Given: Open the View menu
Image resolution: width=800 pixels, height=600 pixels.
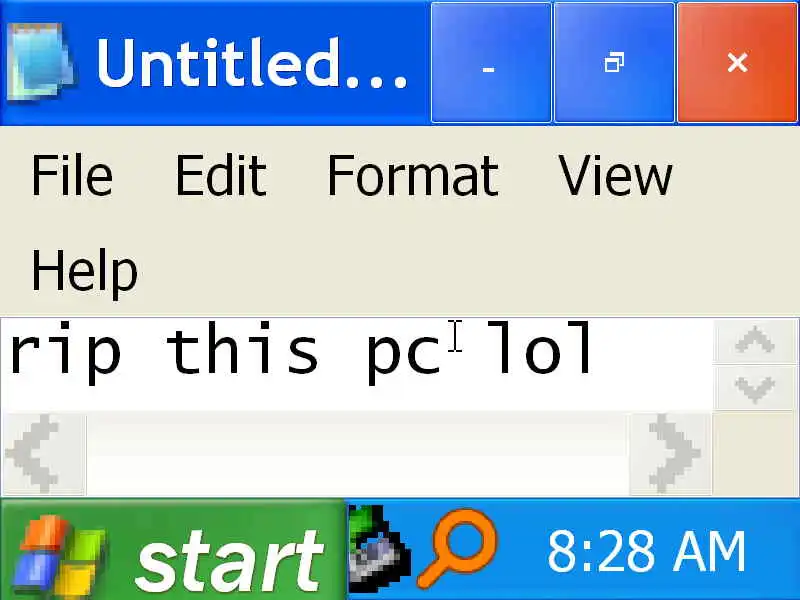Looking at the screenshot, I should [x=616, y=176].
